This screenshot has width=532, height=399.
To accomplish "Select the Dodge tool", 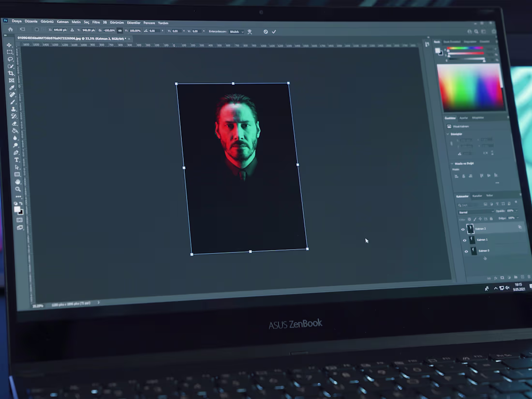I will [x=15, y=145].
